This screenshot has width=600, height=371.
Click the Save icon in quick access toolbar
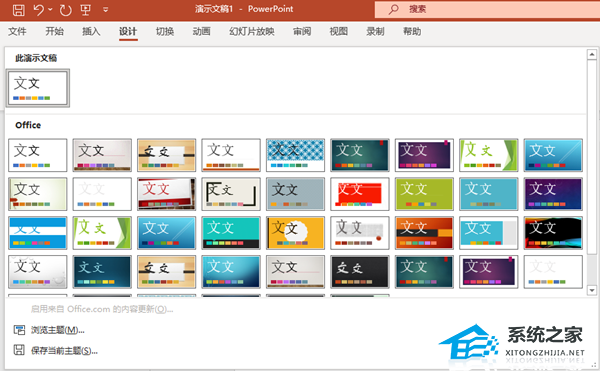click(x=18, y=10)
